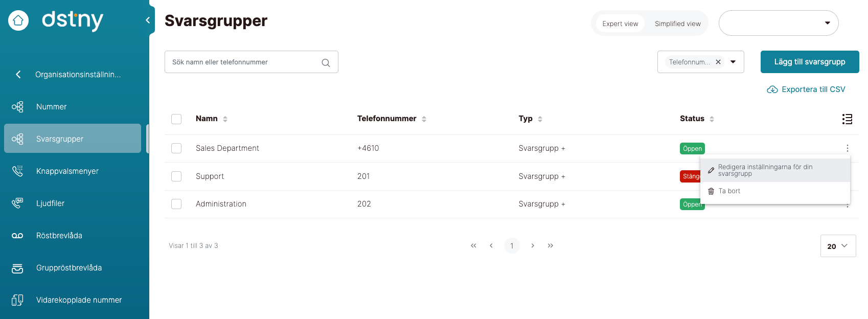The height and width of the screenshot is (319, 868).
Task: Sort the table by Namn column
Action: click(x=225, y=119)
